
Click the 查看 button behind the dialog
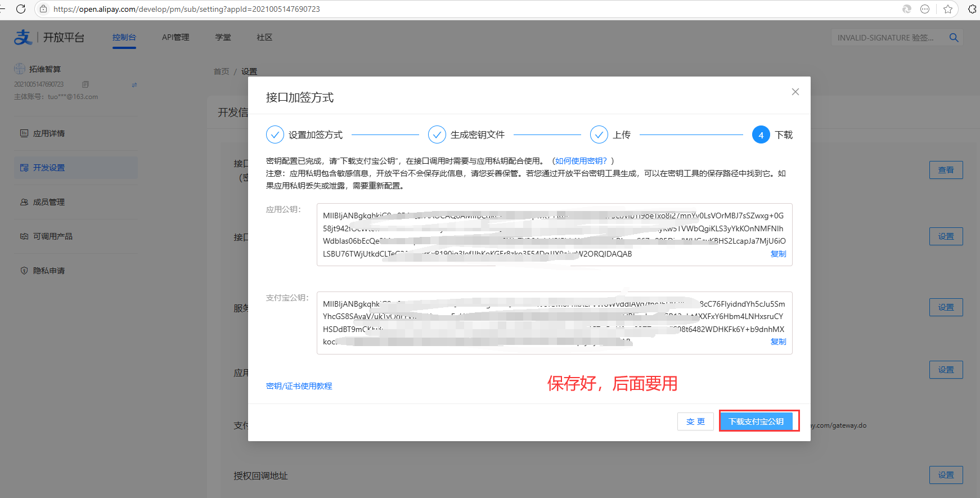coord(946,170)
